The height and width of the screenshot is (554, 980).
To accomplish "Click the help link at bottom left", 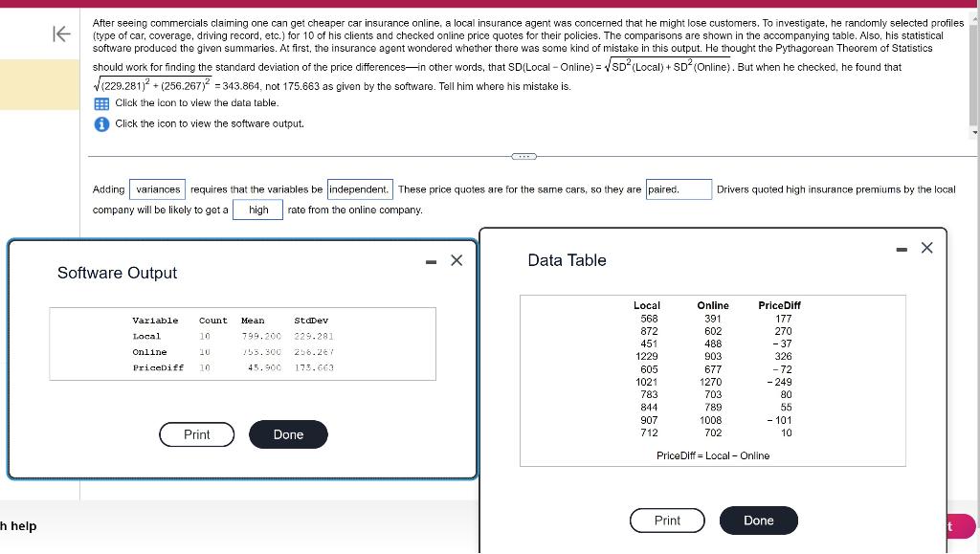I will 15,526.
